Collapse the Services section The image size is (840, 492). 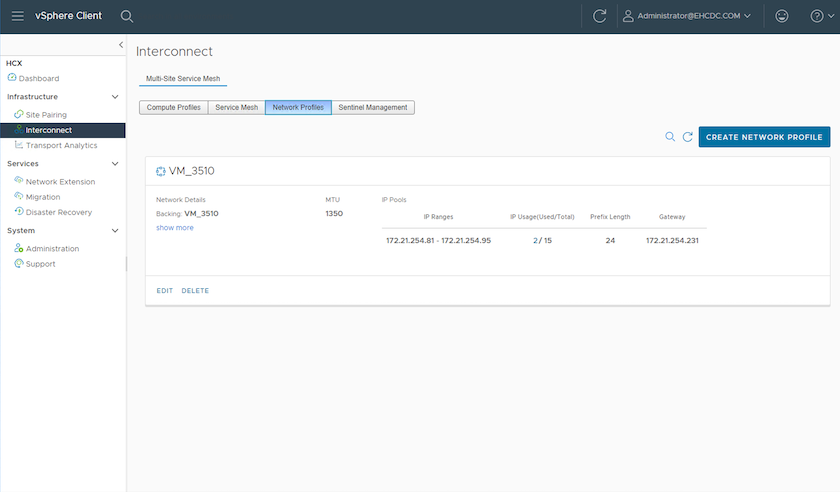tap(115, 163)
